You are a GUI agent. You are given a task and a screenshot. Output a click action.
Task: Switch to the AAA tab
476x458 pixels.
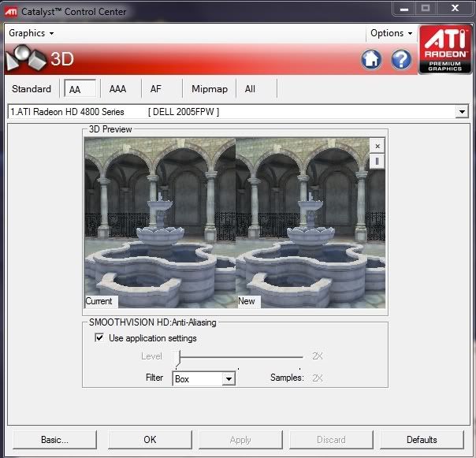[x=117, y=89]
